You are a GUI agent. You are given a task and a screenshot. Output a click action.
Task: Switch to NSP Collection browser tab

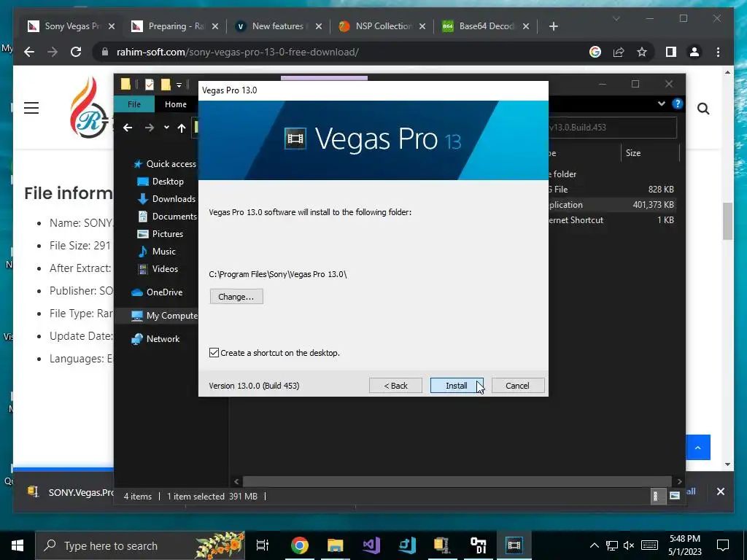click(382, 26)
